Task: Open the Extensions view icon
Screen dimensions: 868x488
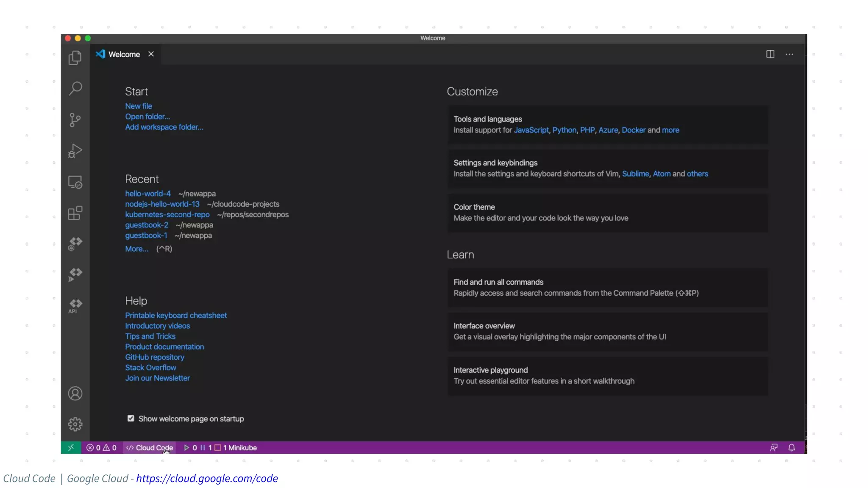Action: pyautogui.click(x=75, y=213)
